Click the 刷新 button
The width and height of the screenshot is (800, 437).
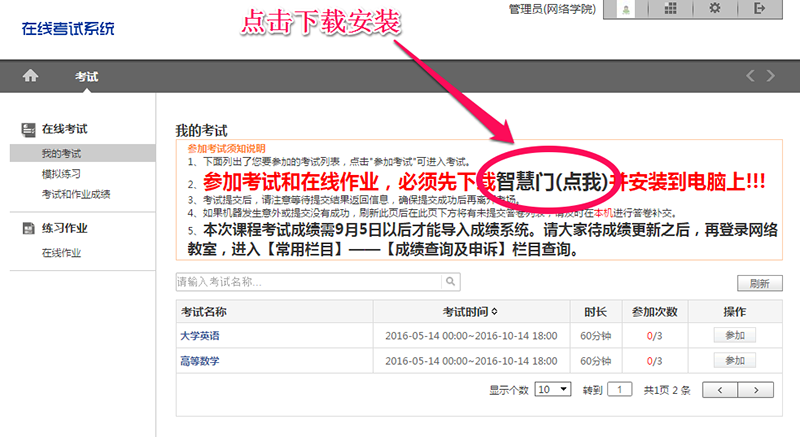click(x=759, y=283)
